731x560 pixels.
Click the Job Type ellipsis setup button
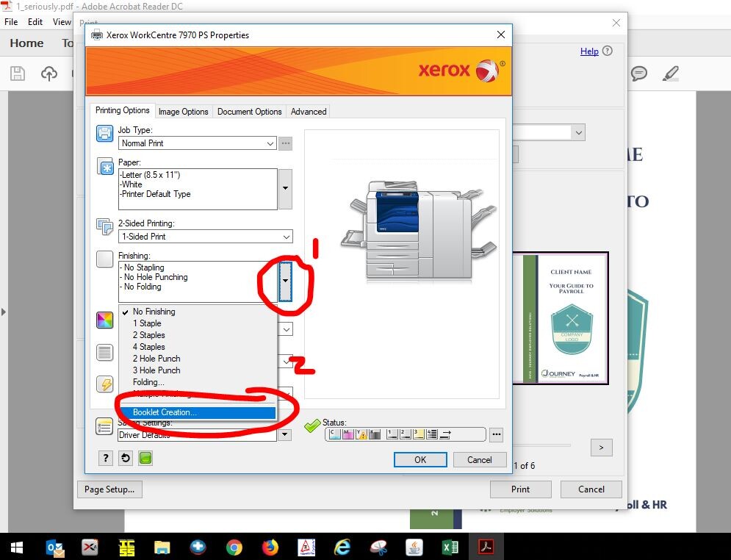[285, 143]
